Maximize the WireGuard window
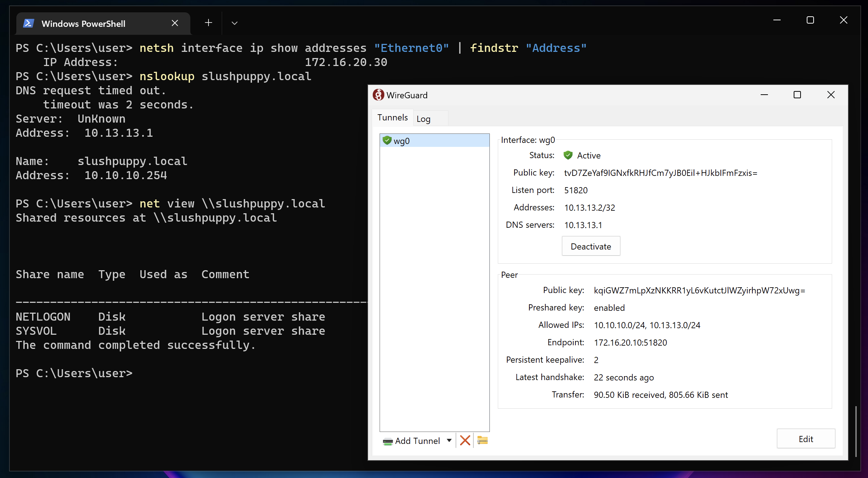 (x=797, y=95)
